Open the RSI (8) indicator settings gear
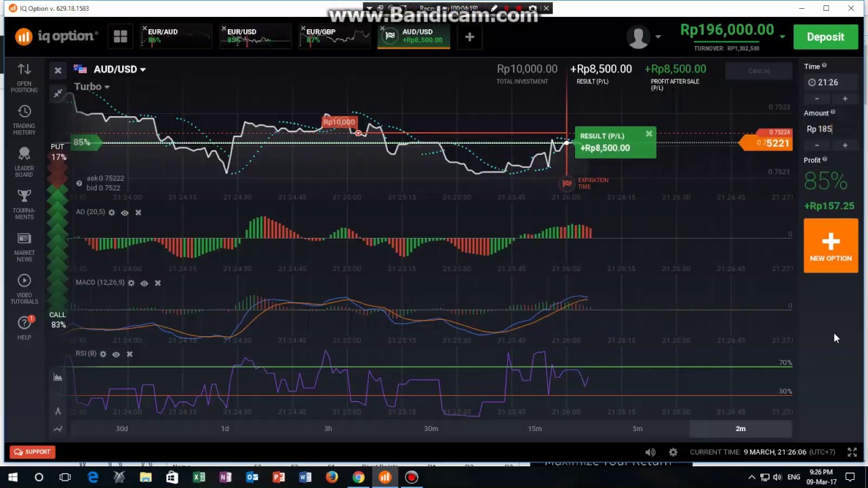The image size is (868, 488). click(x=103, y=354)
